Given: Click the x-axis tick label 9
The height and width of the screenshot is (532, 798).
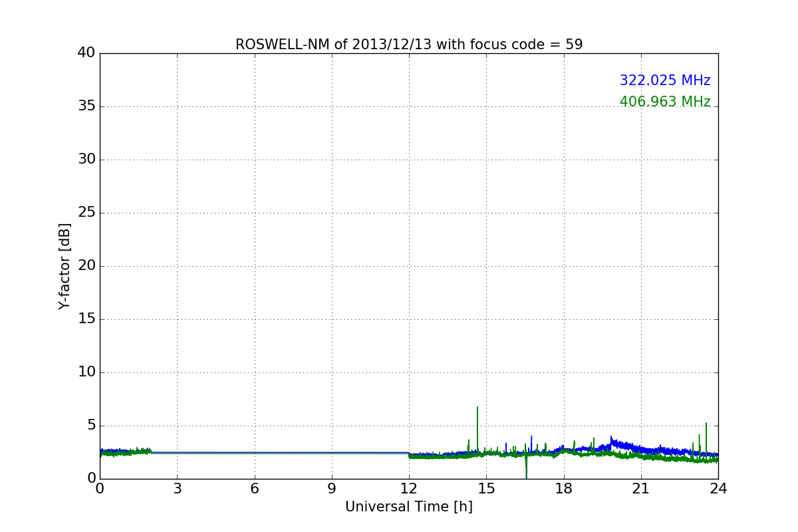Looking at the screenshot, I should click(332, 489).
